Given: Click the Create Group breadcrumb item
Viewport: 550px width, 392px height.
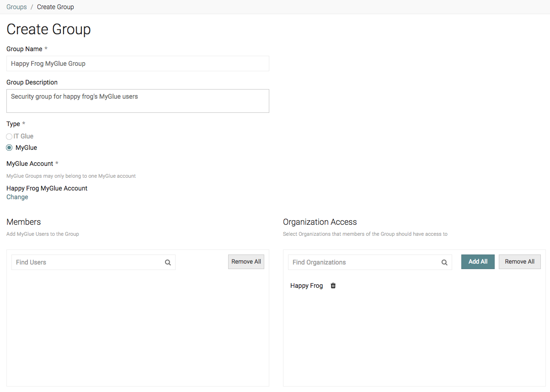Looking at the screenshot, I should coord(55,7).
